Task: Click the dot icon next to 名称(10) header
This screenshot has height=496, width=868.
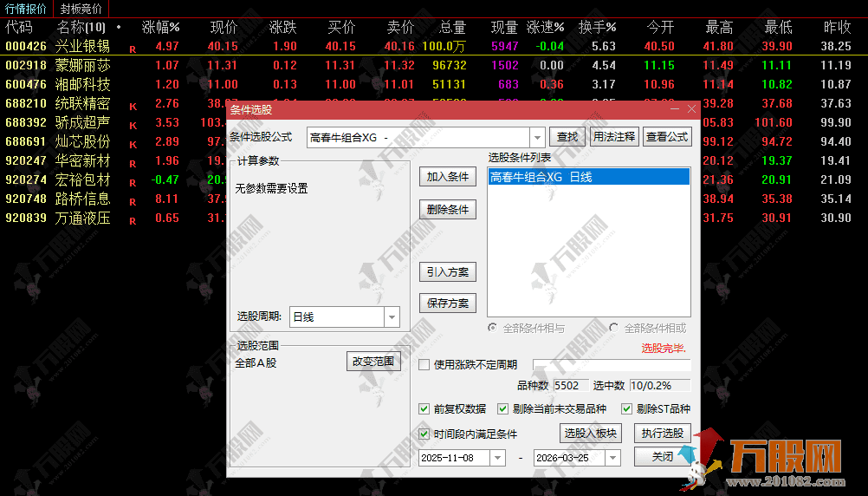Action: click(x=119, y=27)
